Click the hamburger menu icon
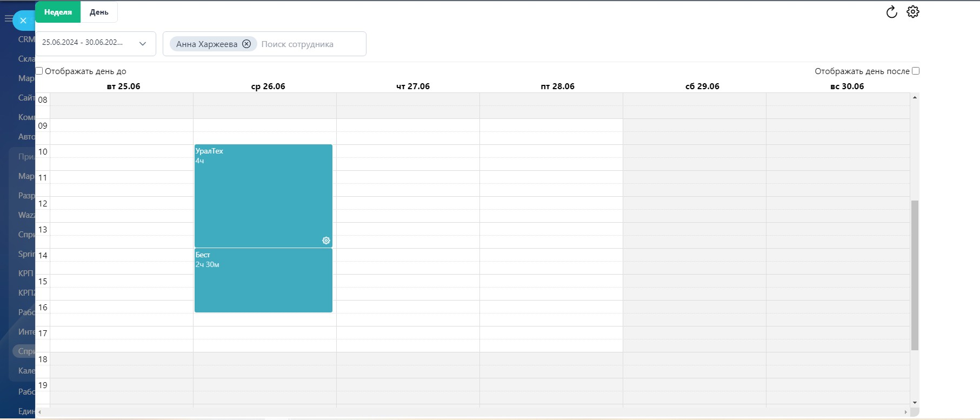This screenshot has height=420, width=980. coord(8,19)
